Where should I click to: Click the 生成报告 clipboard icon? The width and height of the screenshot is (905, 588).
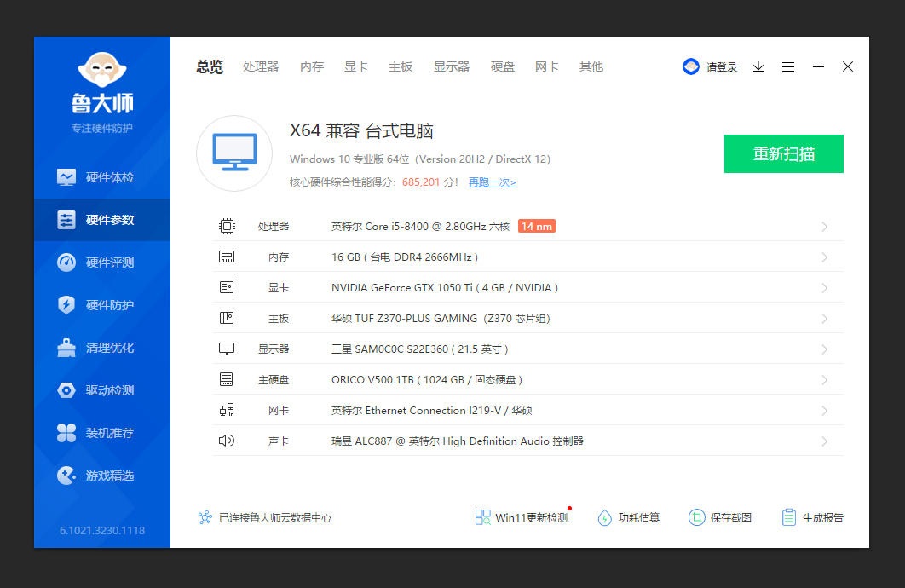click(x=789, y=517)
